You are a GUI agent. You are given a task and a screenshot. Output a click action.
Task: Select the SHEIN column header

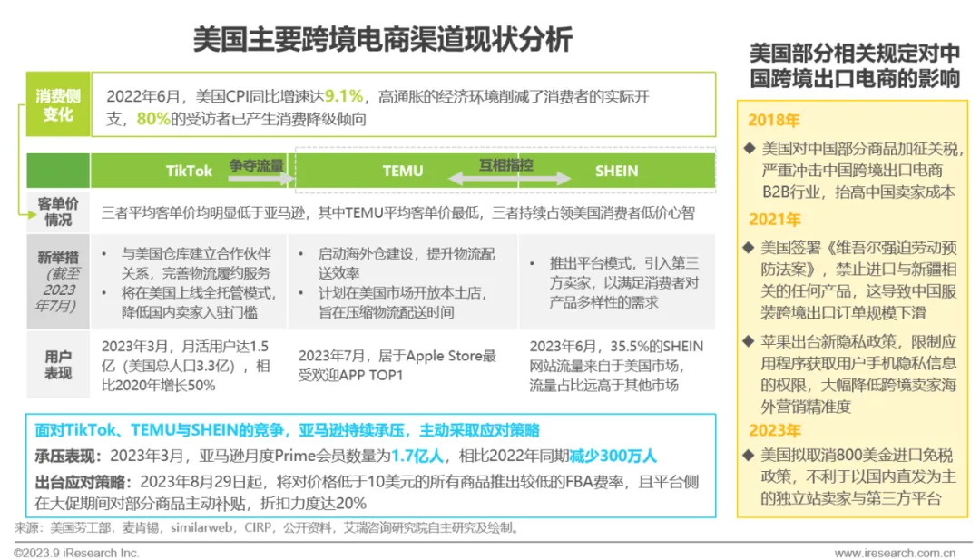(x=616, y=171)
